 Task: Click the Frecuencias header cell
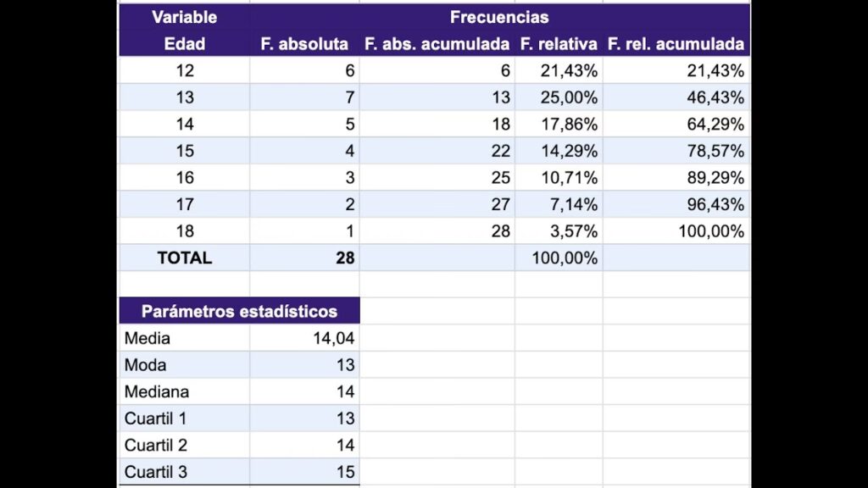click(x=499, y=17)
